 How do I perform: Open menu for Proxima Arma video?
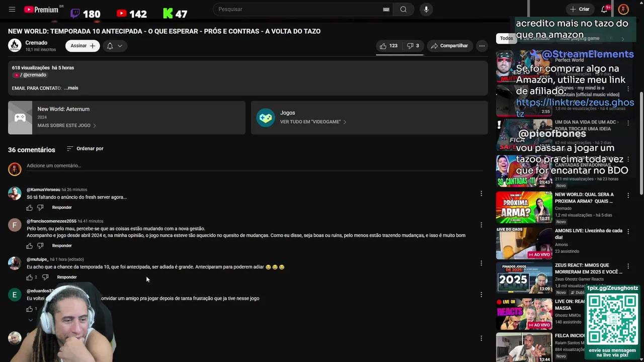click(x=628, y=196)
